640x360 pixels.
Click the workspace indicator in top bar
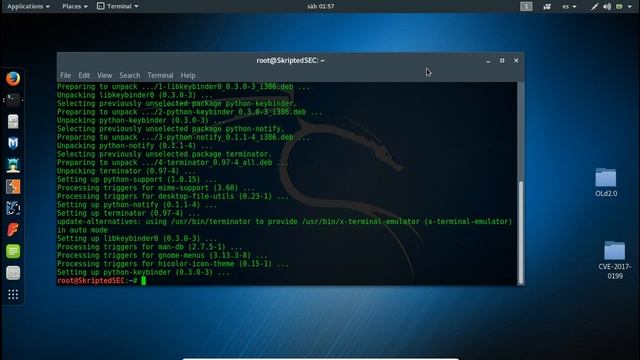[526, 6]
